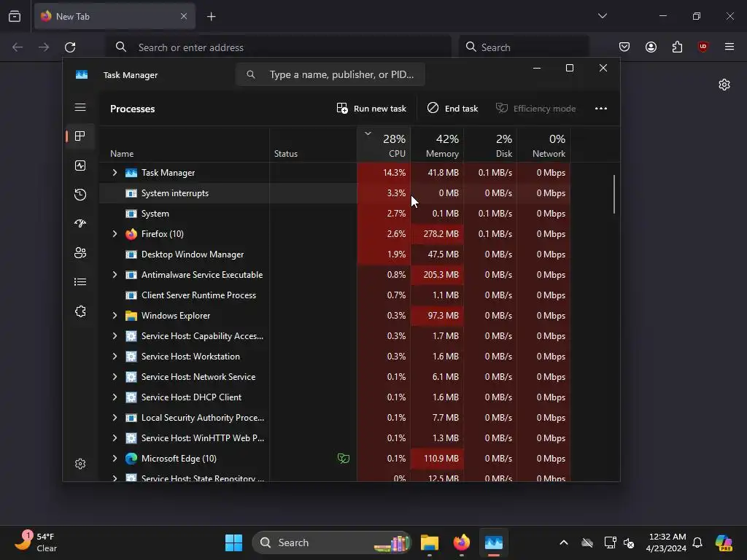Viewport: 747px width, 560px height.
Task: Select the System process row
Action: click(335, 214)
